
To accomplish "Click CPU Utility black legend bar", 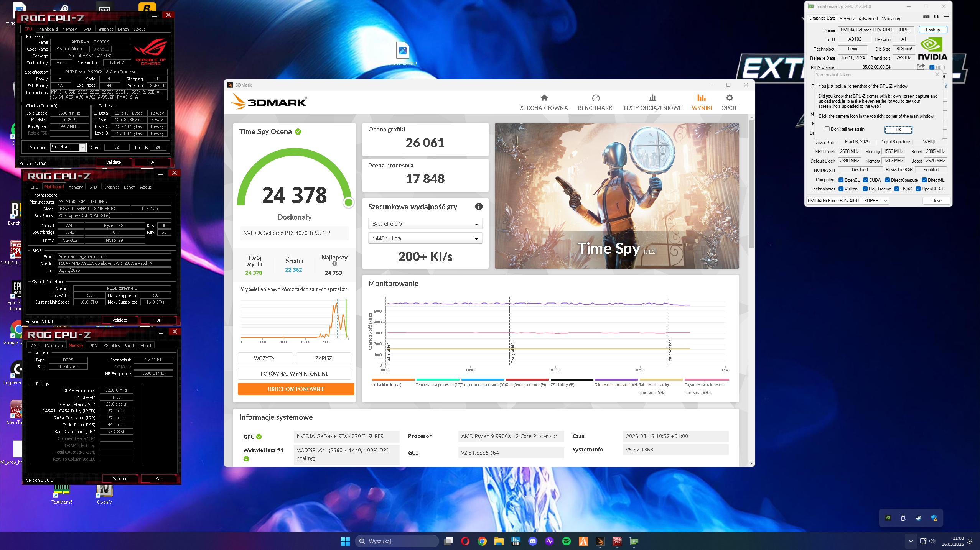I will coord(572,379).
